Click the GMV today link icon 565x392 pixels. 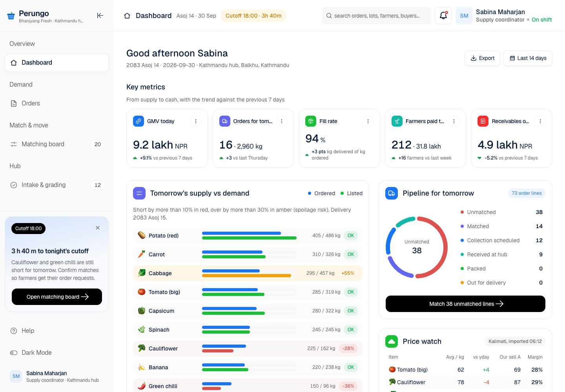click(139, 121)
